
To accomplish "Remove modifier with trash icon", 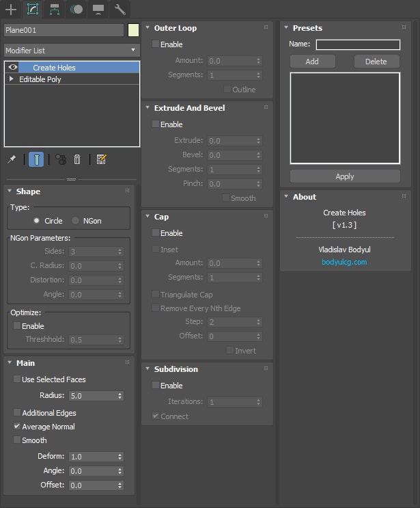I will (x=77, y=159).
